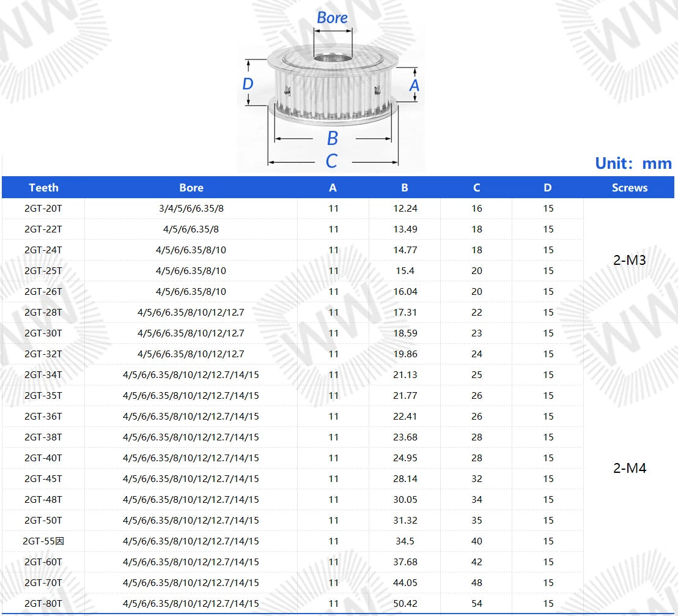Select the B value 19.86
This screenshot has height=616, width=678.
point(405,354)
